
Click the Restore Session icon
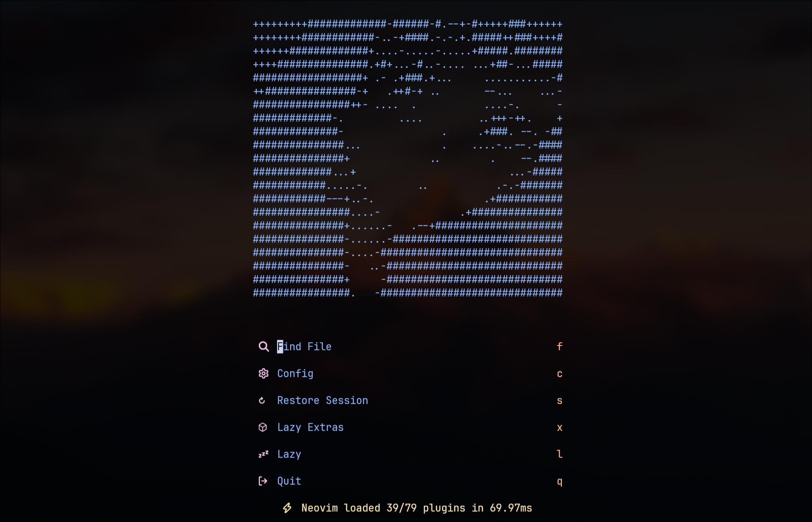tap(262, 400)
